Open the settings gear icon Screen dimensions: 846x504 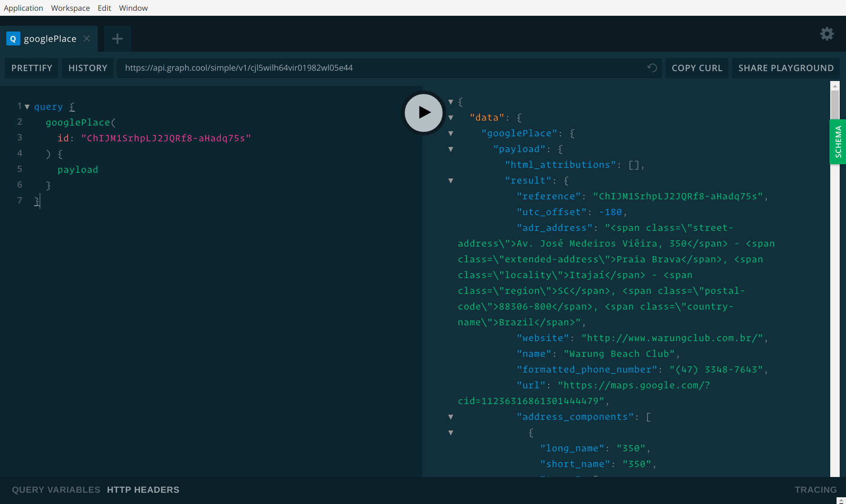click(x=827, y=34)
